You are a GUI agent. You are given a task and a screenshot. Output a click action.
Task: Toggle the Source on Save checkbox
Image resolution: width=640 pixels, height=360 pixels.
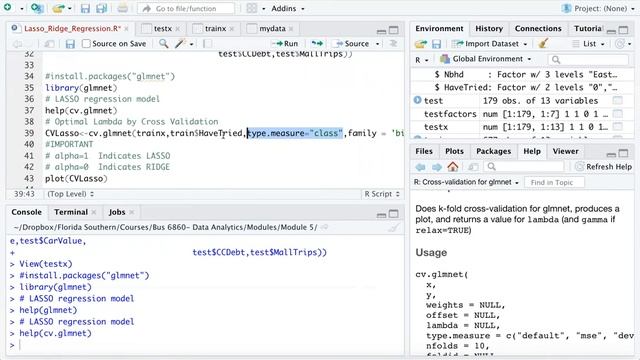tap(86, 44)
